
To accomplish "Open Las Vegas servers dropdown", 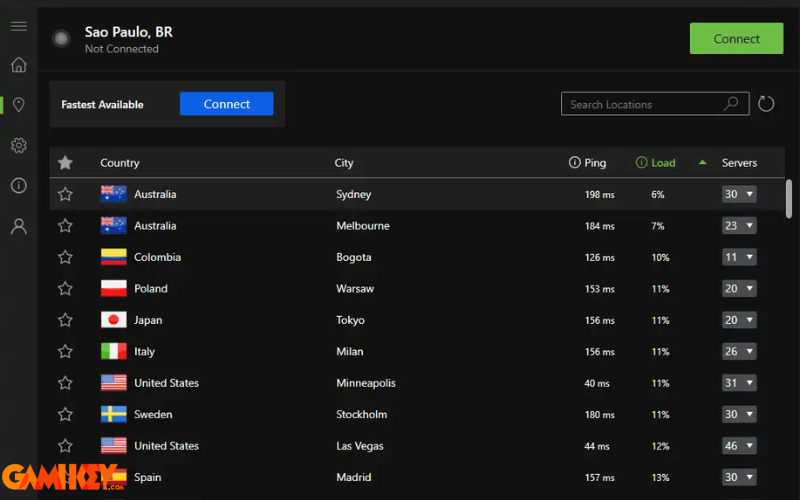I will click(739, 446).
